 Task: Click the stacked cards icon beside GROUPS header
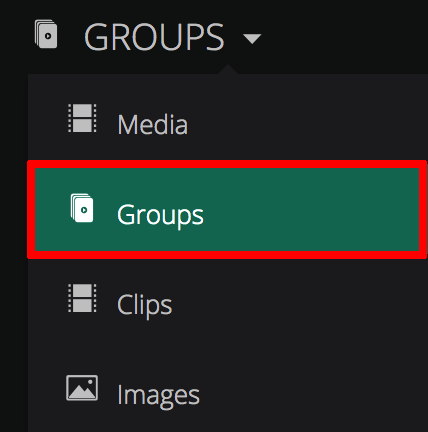(46, 34)
